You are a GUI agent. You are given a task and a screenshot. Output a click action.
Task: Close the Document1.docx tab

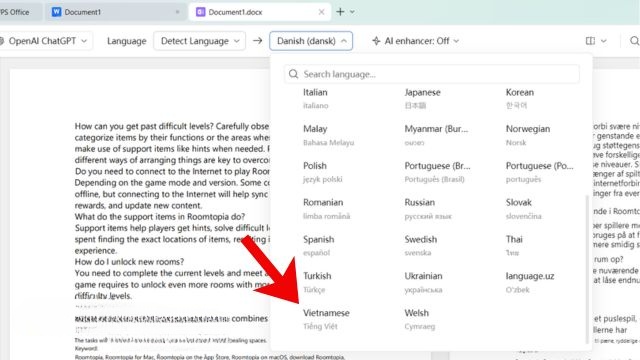coord(321,12)
